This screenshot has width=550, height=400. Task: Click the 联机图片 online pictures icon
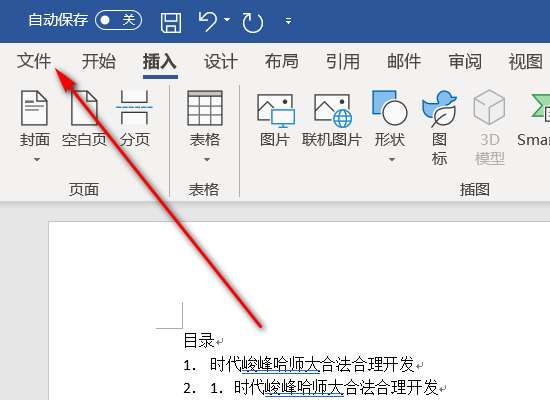(331, 120)
